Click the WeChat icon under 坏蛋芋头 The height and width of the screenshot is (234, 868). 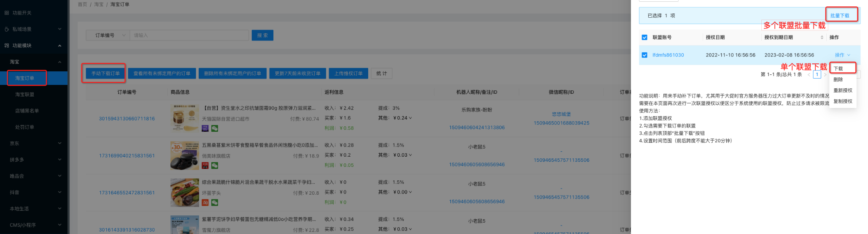click(215, 203)
